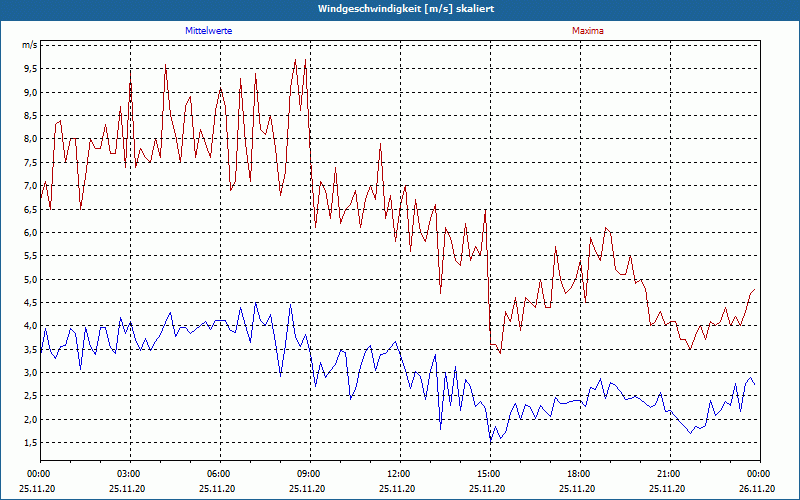
Task: Click the chart title 'Windgeschwindigkeit [m/s] skaliert'
Action: (x=406, y=9)
